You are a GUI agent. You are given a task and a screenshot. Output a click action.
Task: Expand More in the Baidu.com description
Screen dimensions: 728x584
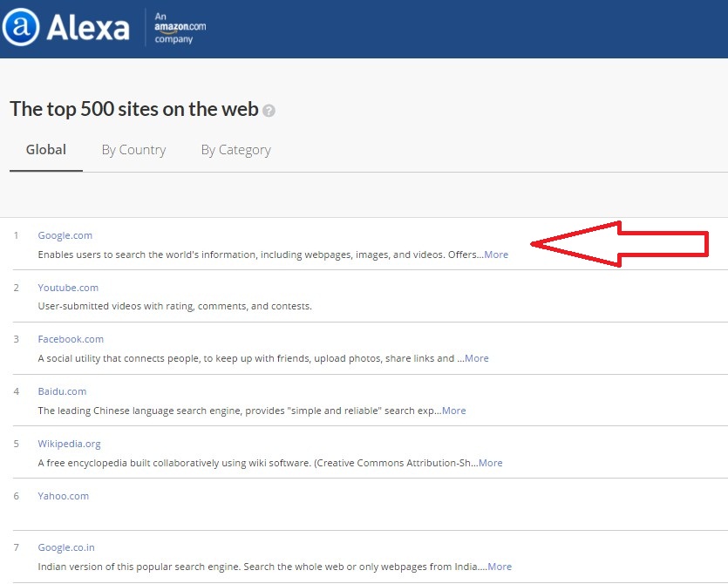454,411
